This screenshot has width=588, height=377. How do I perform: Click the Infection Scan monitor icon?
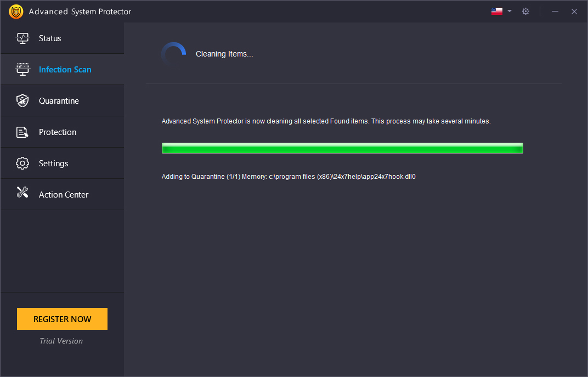point(22,69)
